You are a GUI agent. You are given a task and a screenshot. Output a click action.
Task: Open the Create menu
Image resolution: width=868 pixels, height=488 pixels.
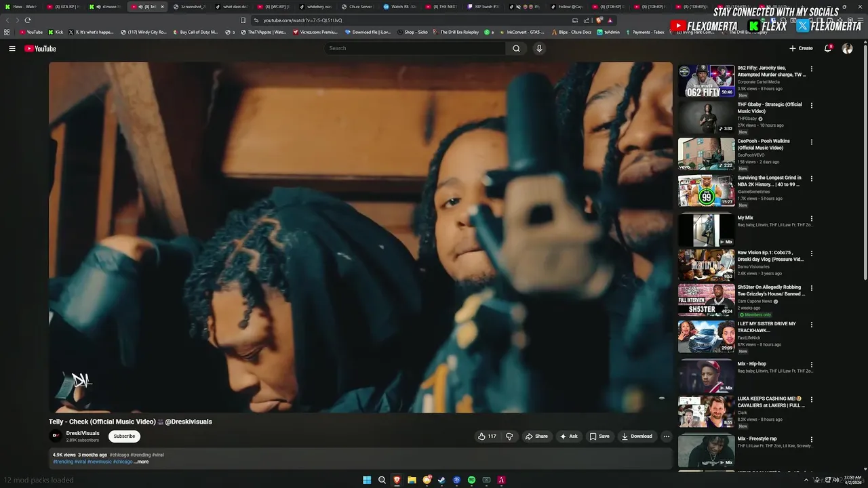pyautogui.click(x=801, y=49)
